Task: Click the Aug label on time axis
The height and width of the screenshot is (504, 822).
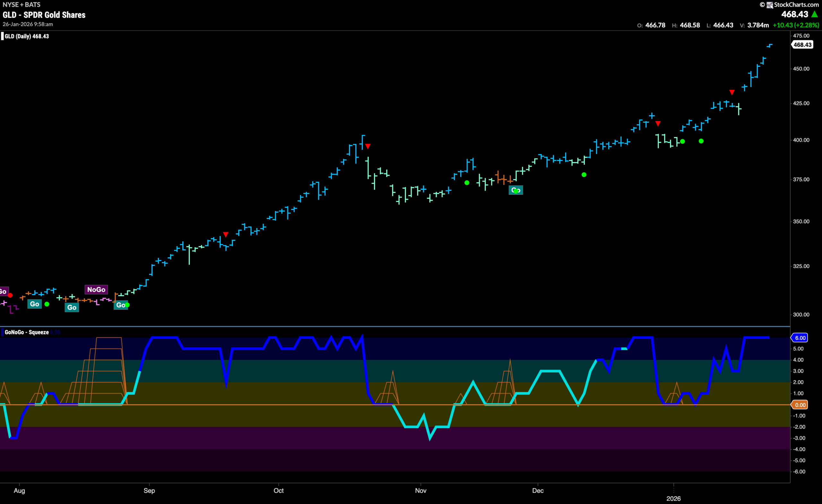Action: coord(19,491)
